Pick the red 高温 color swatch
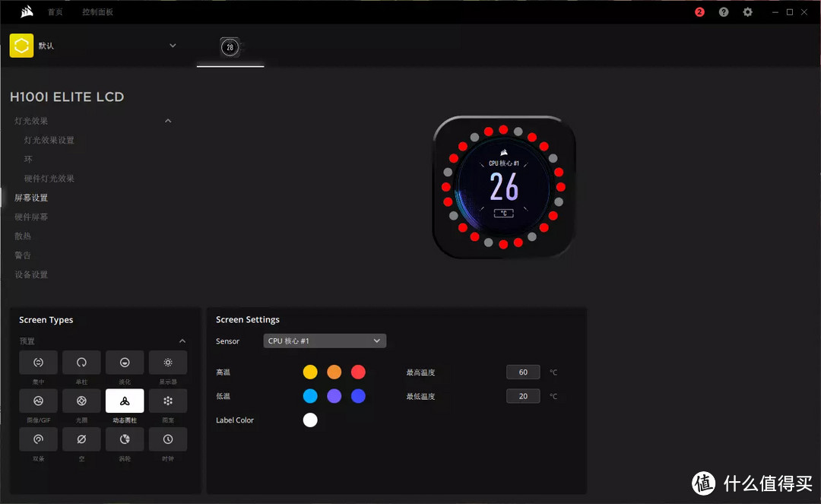821x504 pixels. (x=358, y=372)
